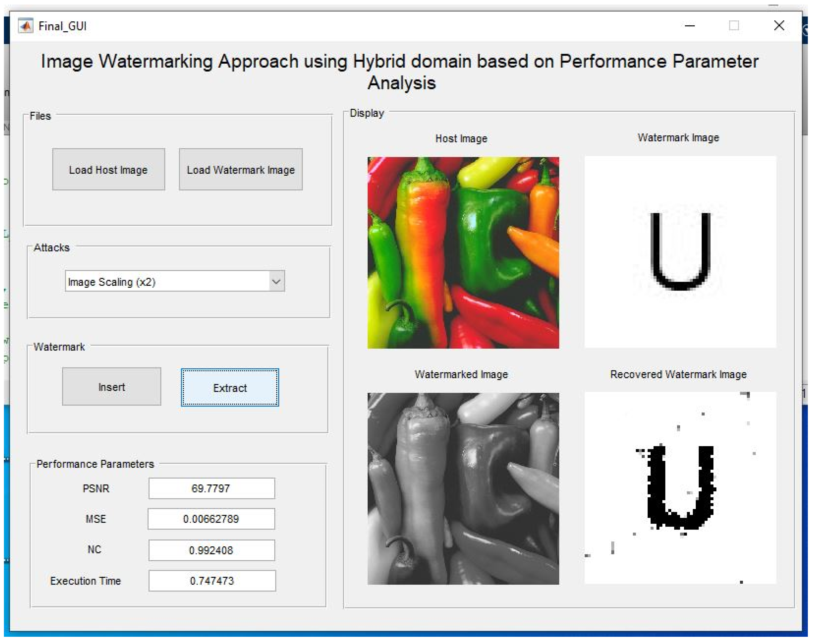Click the colorful peppers Host Image

[463, 253]
